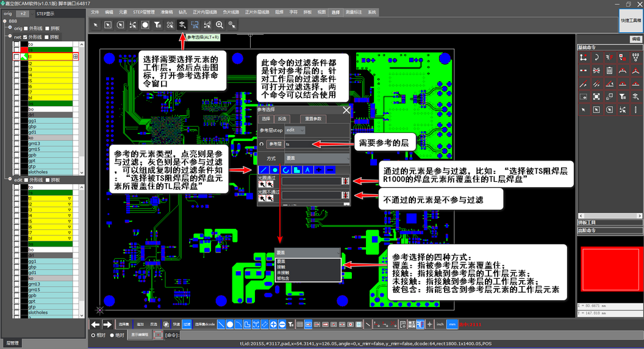Image resolution: width=644 pixels, height=349 pixels.
Task: Toggle 拼板 checkbox for net step
Action: [46, 37]
